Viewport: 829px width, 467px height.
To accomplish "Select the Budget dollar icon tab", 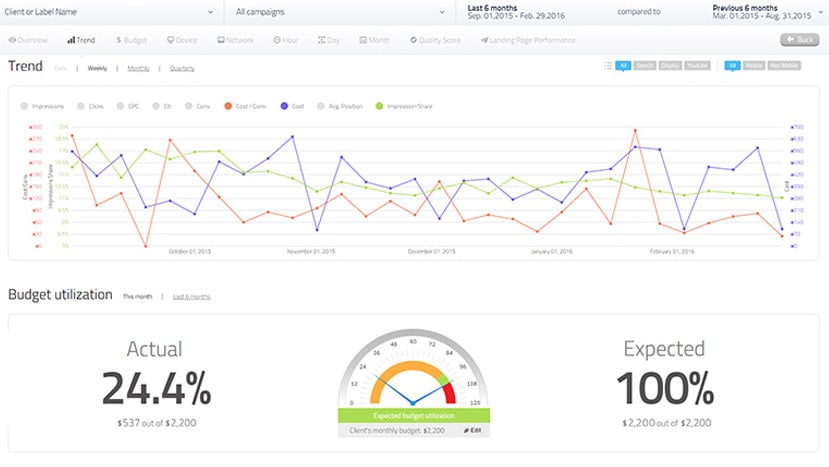I will (x=131, y=40).
